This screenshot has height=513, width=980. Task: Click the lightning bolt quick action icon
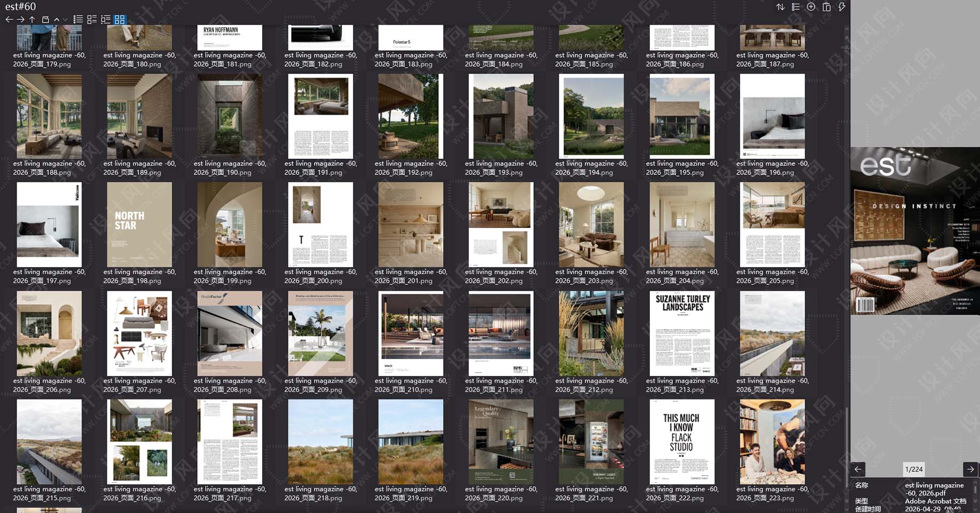(x=842, y=7)
